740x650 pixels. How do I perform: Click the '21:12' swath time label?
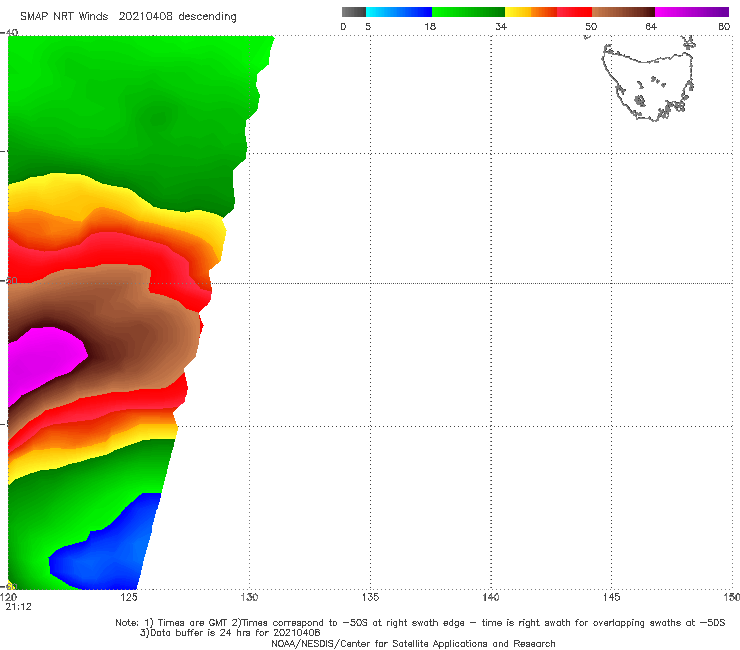coord(18,607)
